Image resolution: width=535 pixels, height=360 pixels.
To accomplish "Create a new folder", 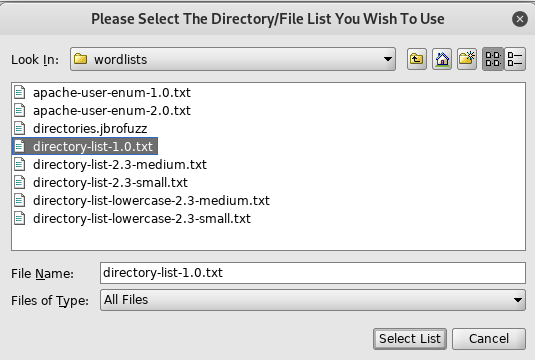I will click(x=467, y=59).
